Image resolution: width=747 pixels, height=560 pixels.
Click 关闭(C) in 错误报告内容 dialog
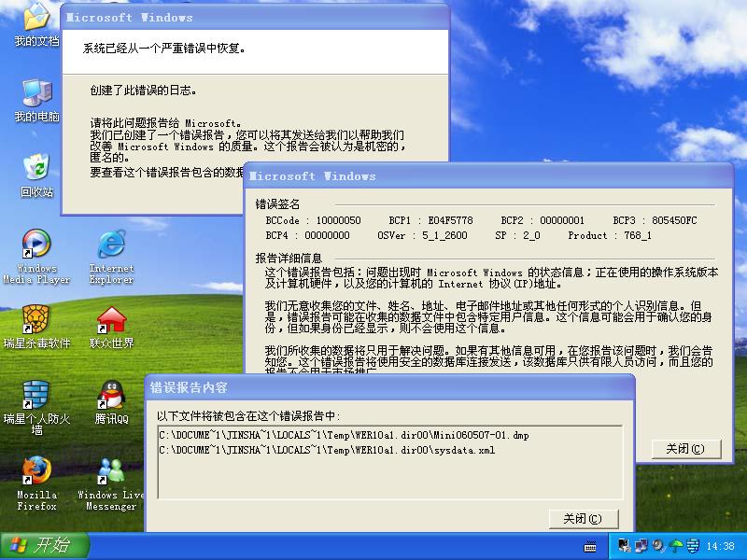point(584,519)
